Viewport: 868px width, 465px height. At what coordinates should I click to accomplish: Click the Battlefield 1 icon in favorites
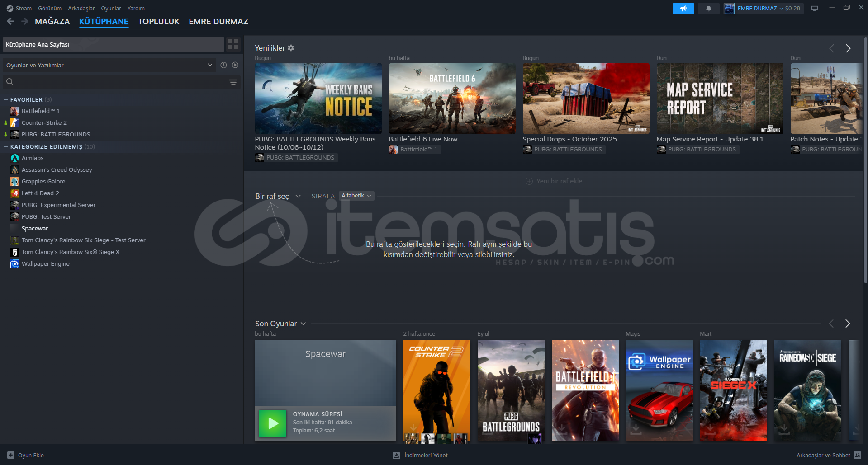pyautogui.click(x=15, y=111)
